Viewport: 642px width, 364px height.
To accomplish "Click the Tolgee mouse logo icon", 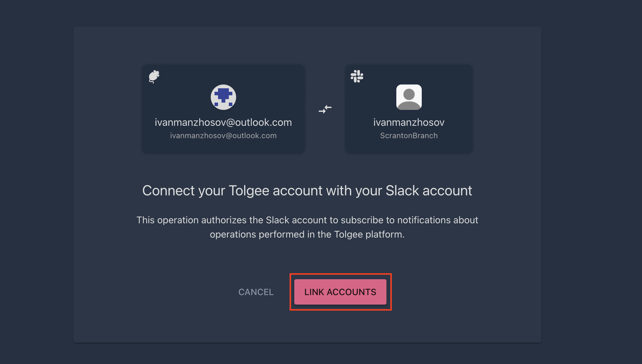I will pos(154,77).
